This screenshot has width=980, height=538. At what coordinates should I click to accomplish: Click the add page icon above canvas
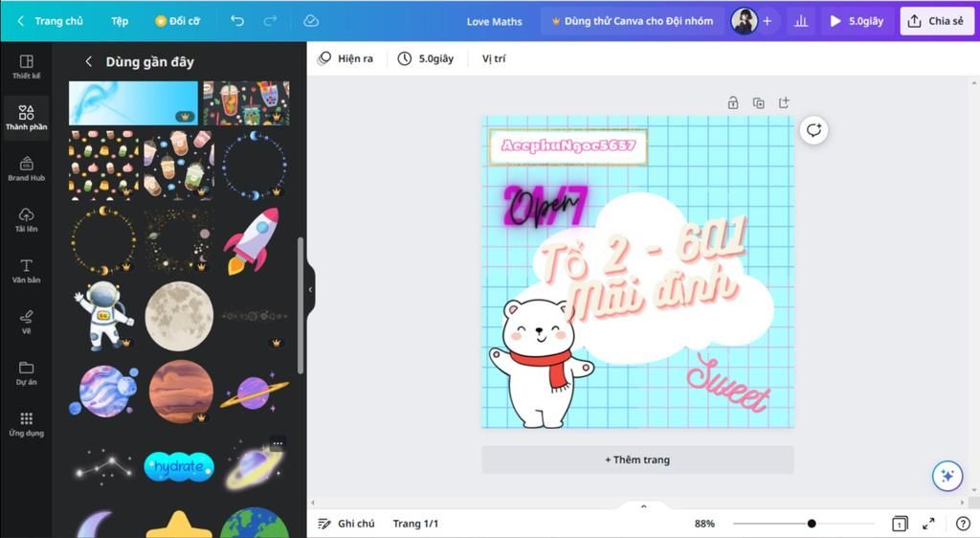(x=784, y=103)
